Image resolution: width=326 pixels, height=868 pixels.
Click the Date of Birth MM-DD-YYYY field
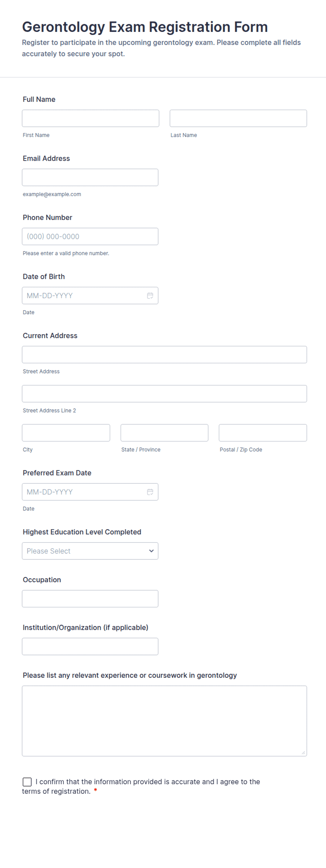(x=90, y=296)
